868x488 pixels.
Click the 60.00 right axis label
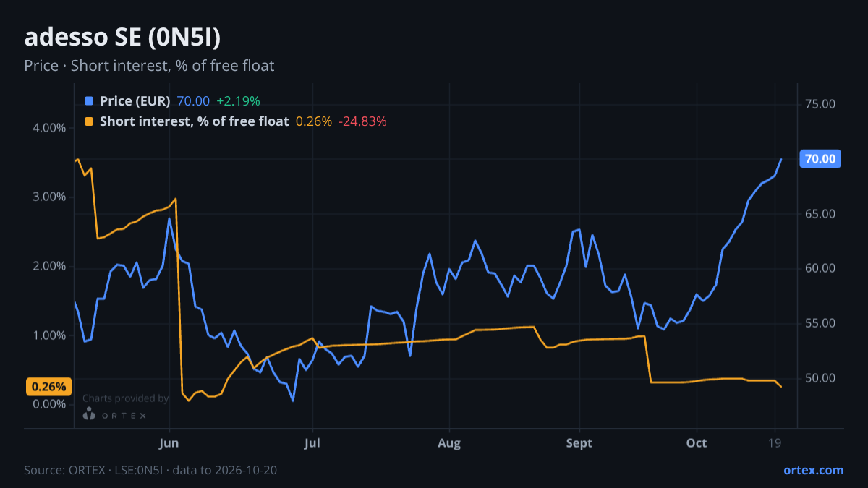(820, 268)
